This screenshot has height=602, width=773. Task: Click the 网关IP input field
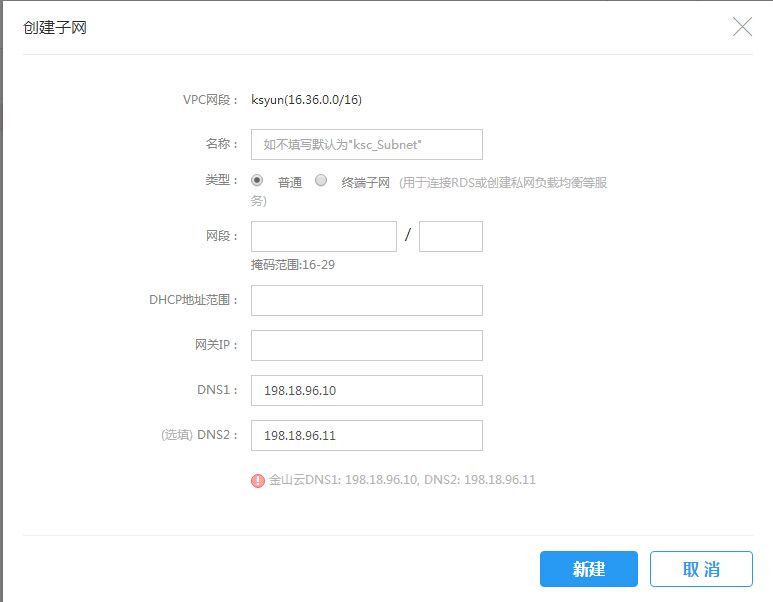click(367, 345)
